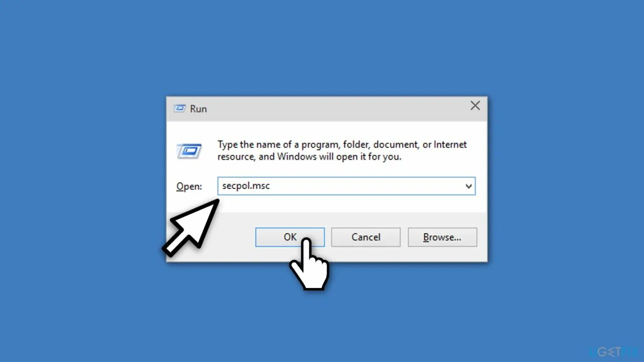Click the small Run icon in title bar

coord(179,108)
